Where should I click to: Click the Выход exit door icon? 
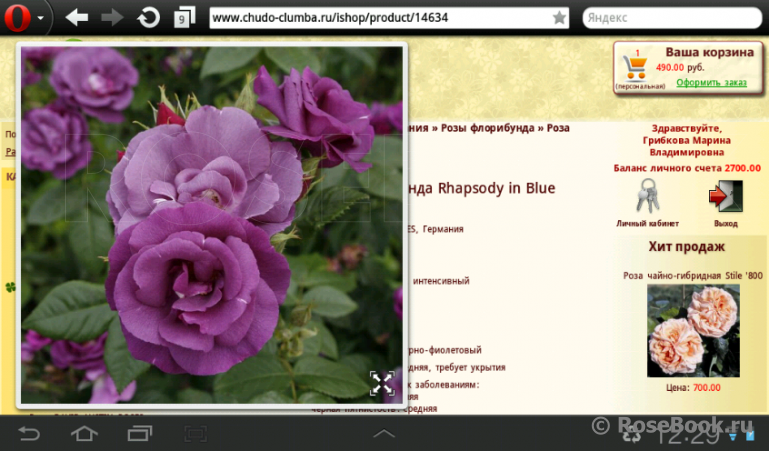click(725, 195)
